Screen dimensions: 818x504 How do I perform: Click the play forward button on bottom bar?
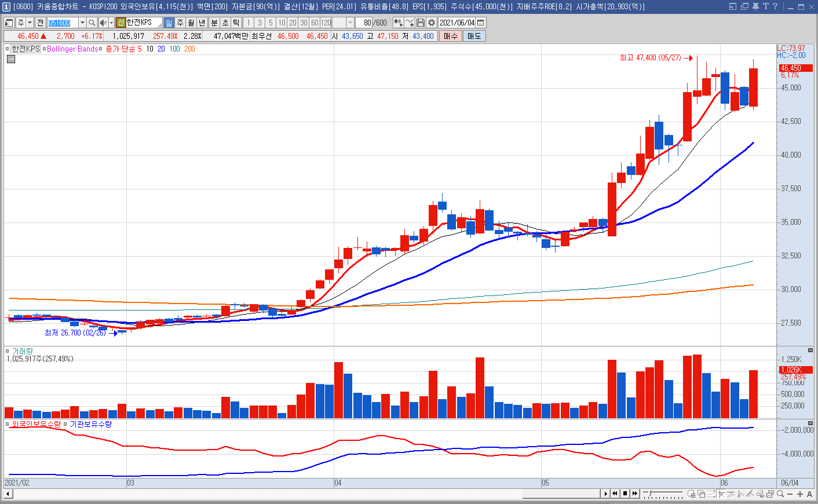[605, 494]
